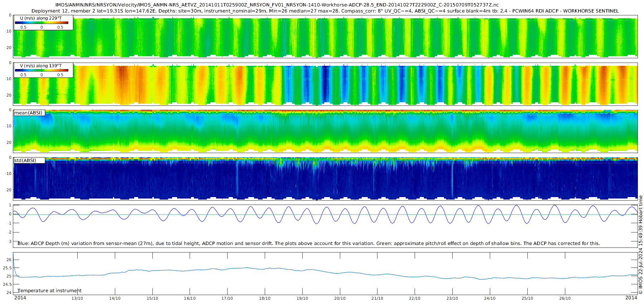
Task: Click the ADCP depth variation caption text
Action: coord(308,243)
